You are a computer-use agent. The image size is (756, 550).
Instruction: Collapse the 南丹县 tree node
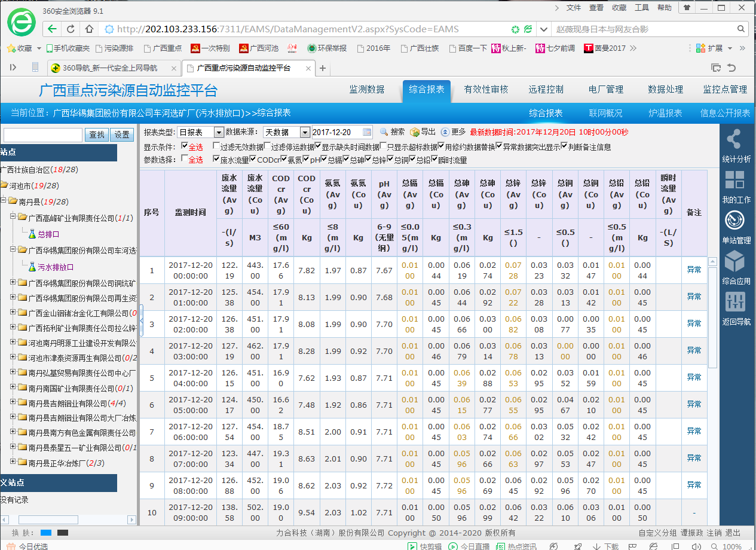tap(4, 201)
